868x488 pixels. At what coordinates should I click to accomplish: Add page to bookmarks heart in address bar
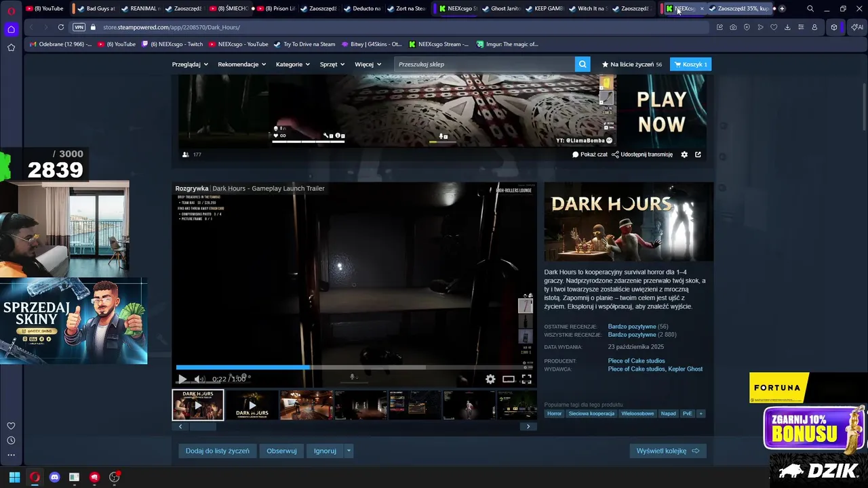(774, 27)
